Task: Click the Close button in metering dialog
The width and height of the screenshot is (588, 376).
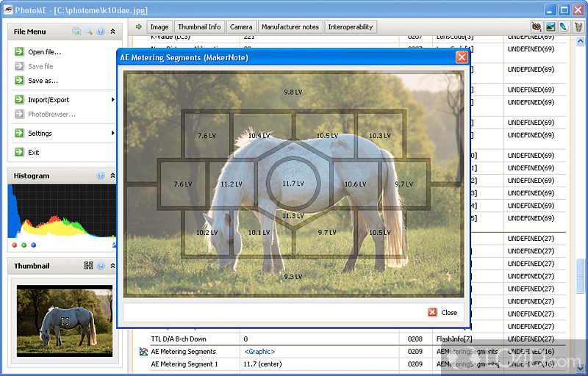Action: 443,312
